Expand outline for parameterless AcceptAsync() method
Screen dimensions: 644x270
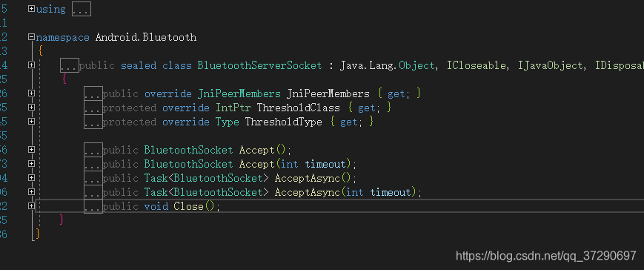point(32,177)
